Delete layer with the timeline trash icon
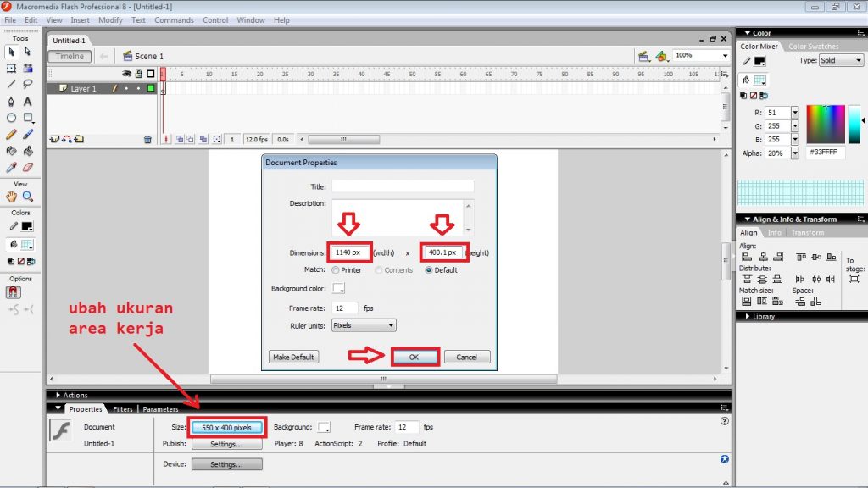This screenshot has height=488, width=868. [147, 140]
